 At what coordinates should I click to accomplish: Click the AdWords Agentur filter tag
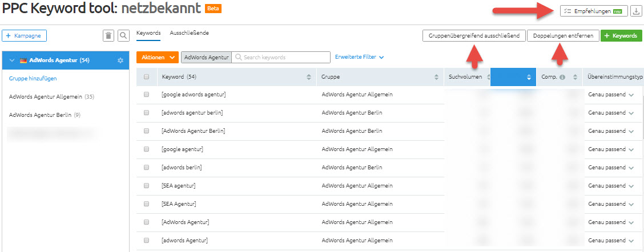click(x=206, y=58)
